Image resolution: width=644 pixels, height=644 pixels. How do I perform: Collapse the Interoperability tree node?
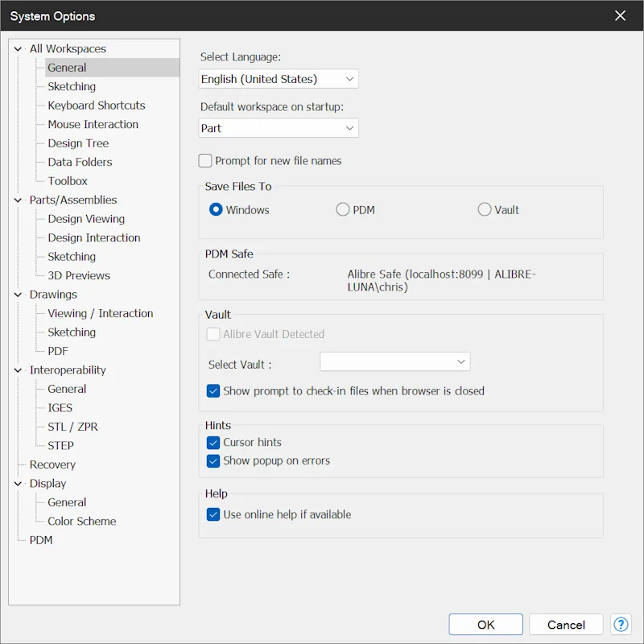pyautogui.click(x=18, y=370)
